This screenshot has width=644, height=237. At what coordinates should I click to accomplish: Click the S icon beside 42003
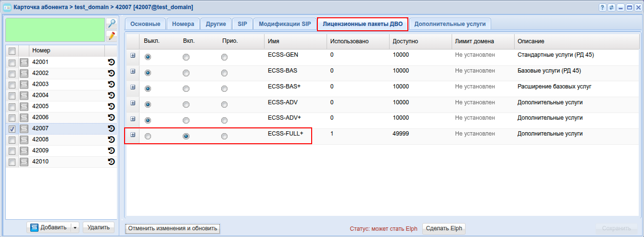(x=24, y=84)
